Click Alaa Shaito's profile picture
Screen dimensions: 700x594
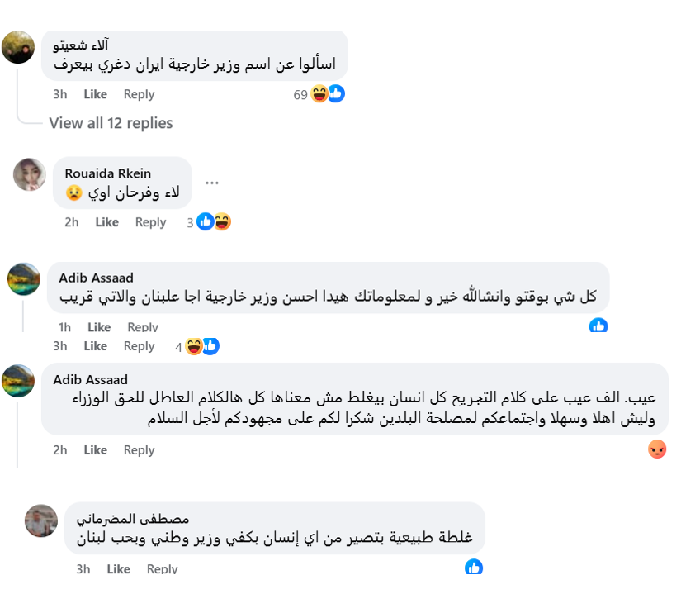(x=18, y=47)
